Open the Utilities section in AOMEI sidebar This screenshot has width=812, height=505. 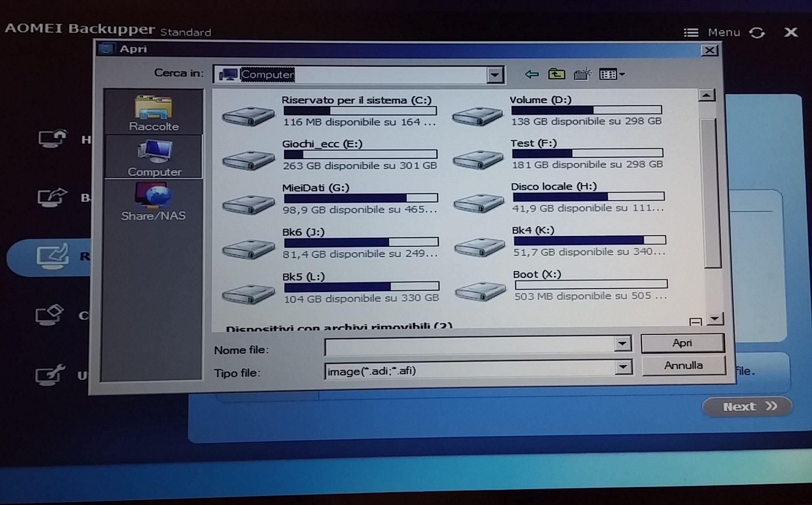coord(61,375)
